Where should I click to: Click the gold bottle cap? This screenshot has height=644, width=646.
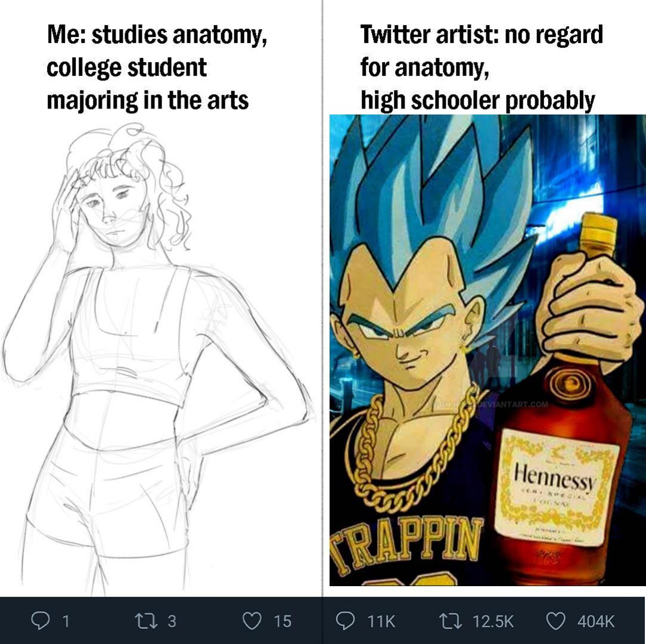pyautogui.click(x=598, y=231)
